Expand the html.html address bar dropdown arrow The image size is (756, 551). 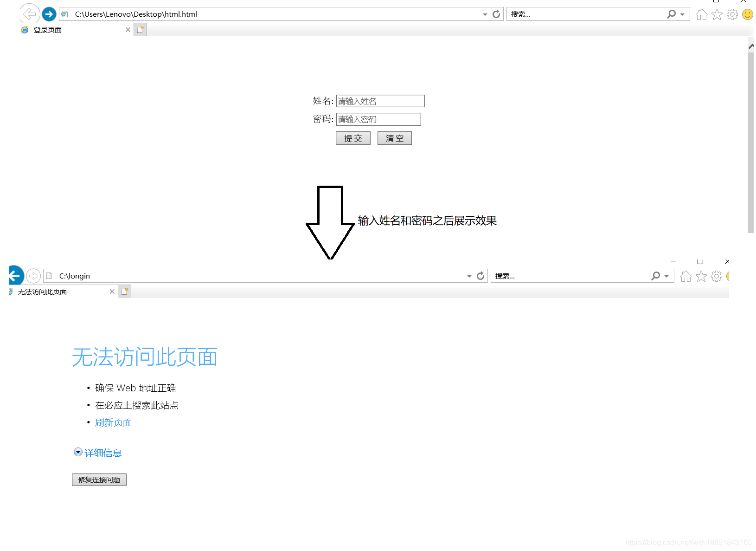(x=485, y=14)
